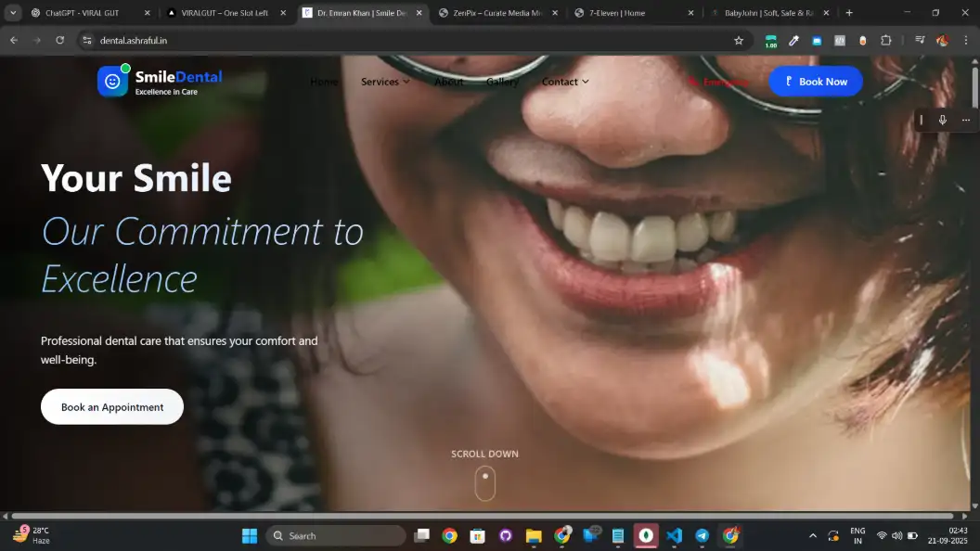Screen dimensions: 980x551
Task: Activate the color picker eyedropper extension
Action: [x=793, y=41]
